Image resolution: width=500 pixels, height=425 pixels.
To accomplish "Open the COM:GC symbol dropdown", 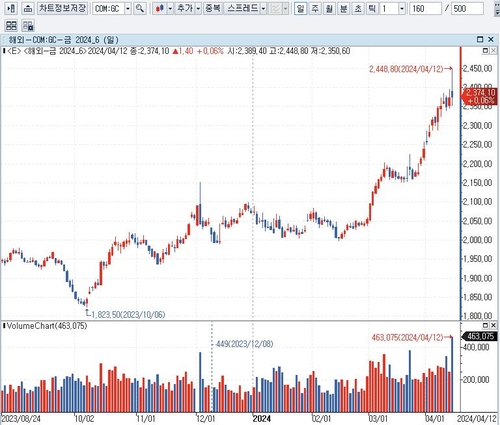I will tap(128, 8).
